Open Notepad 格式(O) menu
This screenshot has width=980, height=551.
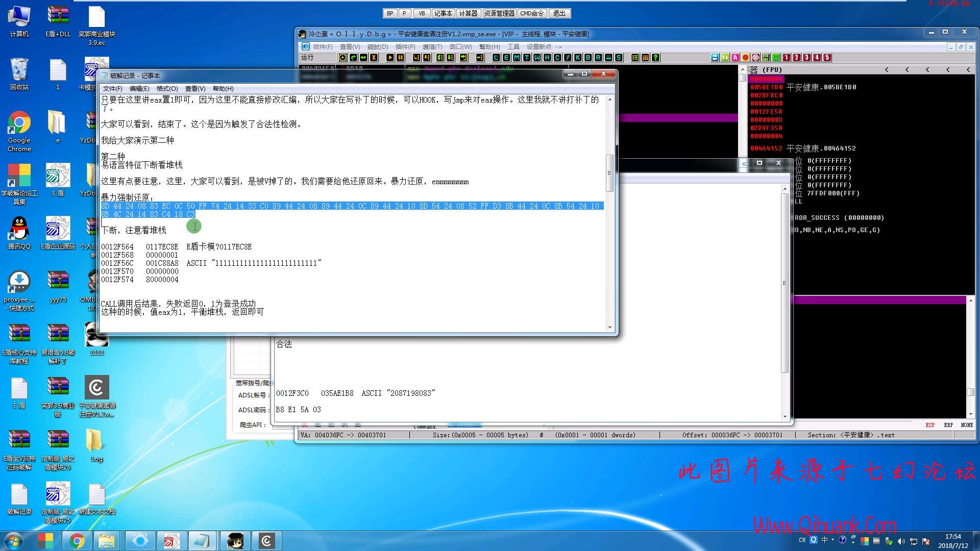pyautogui.click(x=167, y=88)
